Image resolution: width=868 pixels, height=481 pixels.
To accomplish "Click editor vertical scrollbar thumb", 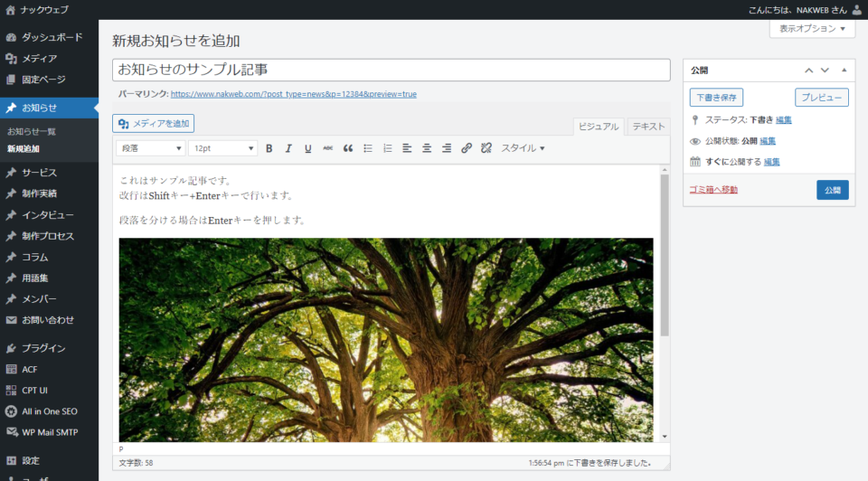I will 665,256.
